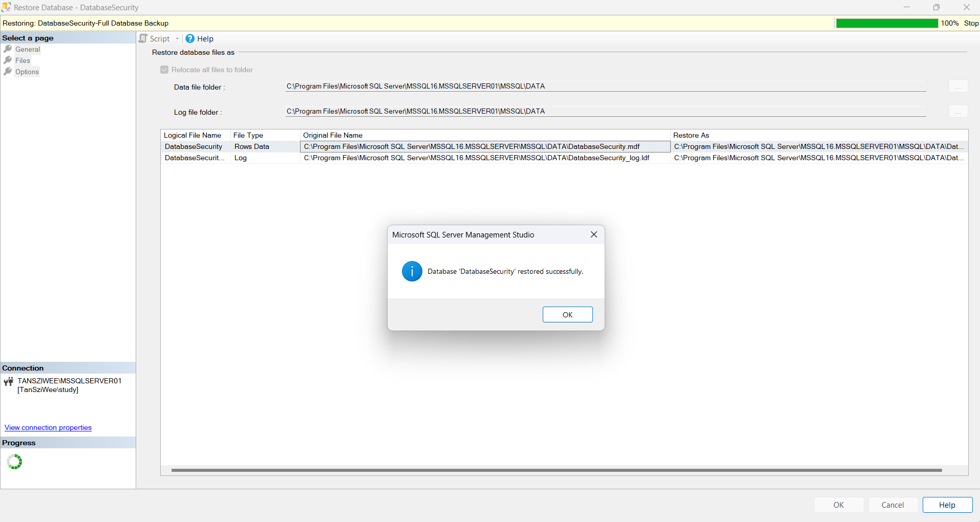Browse Data file folder using ellipsis button

click(958, 86)
